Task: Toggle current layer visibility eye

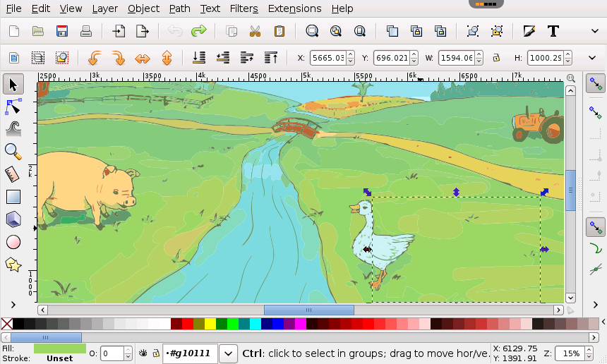Action: tap(143, 353)
